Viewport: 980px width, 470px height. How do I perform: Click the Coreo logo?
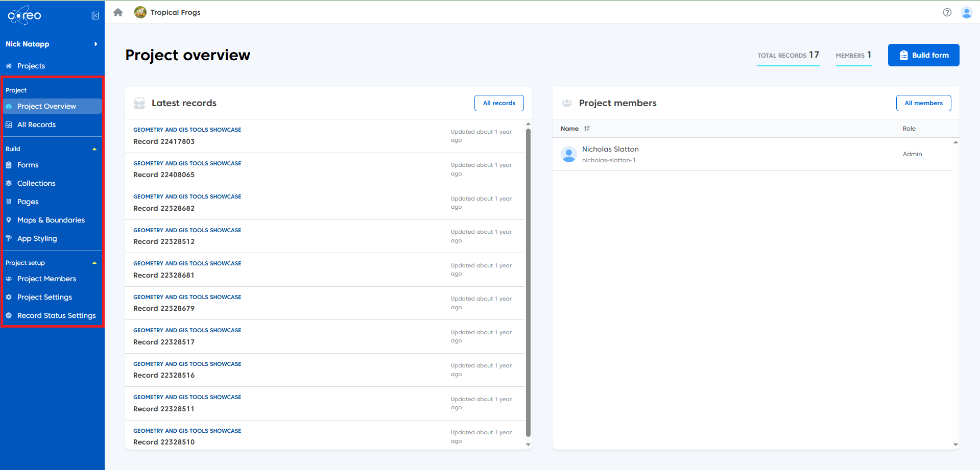(24, 15)
